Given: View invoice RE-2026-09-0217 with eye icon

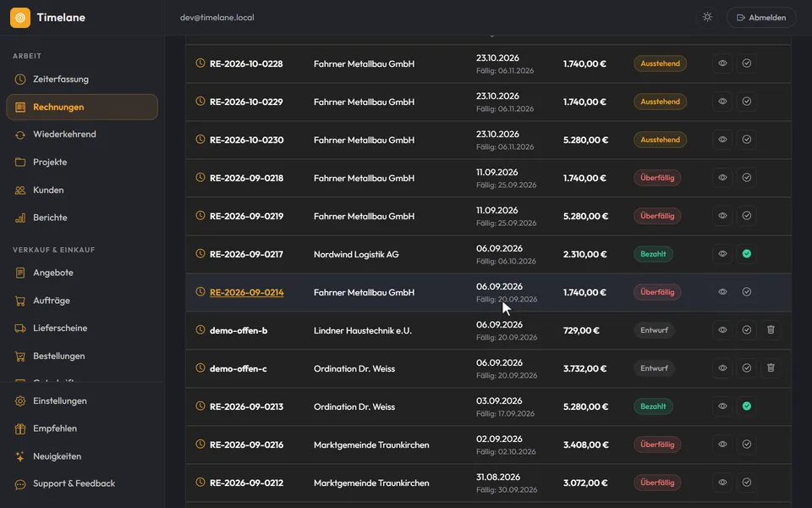Looking at the screenshot, I should coord(722,254).
